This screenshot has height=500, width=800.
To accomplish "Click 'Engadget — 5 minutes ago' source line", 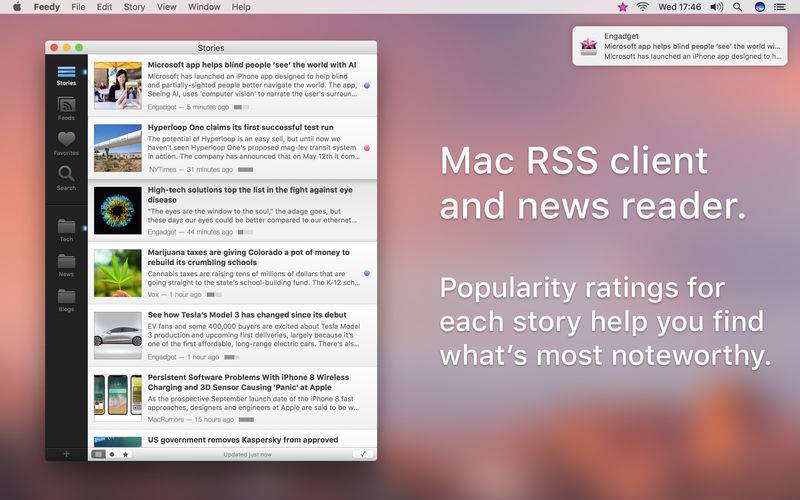I will tap(188, 107).
